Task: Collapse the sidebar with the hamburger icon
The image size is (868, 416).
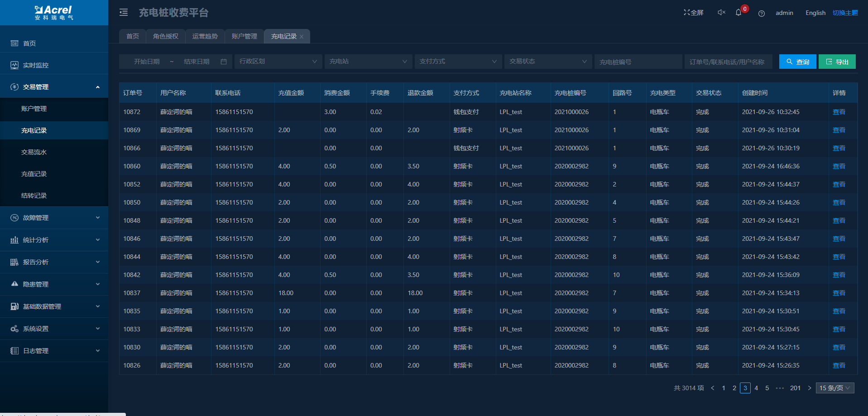Action: pos(124,13)
